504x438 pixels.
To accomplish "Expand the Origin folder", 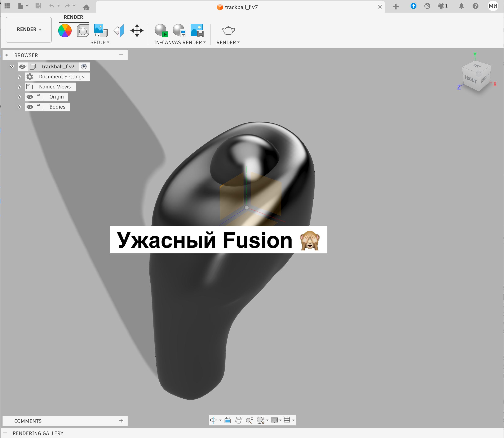I will 19,97.
